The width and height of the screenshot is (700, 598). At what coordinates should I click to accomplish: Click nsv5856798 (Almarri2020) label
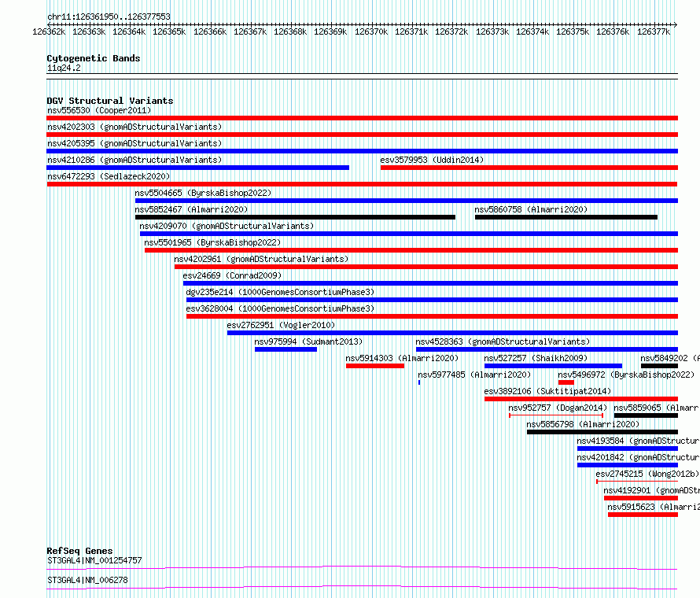click(x=583, y=424)
